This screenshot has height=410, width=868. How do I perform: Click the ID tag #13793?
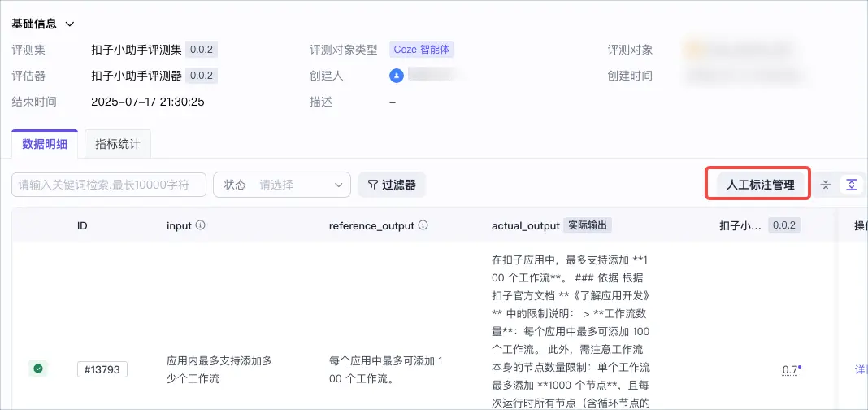tap(102, 369)
